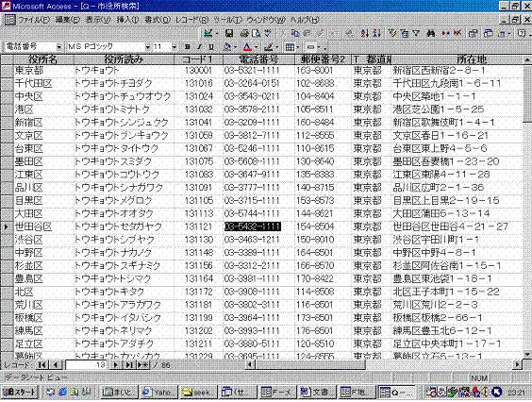Go to first record navigation button
This screenshot has width=532, height=402.
coord(42,365)
